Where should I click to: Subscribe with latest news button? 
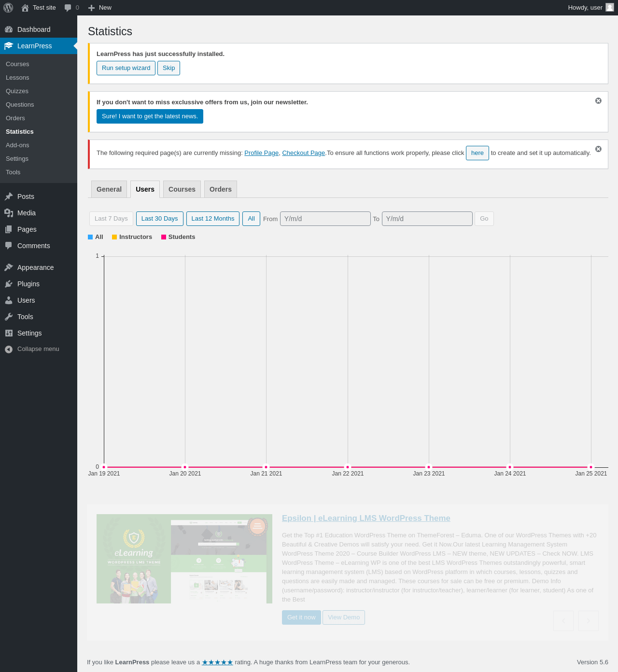[x=150, y=116]
